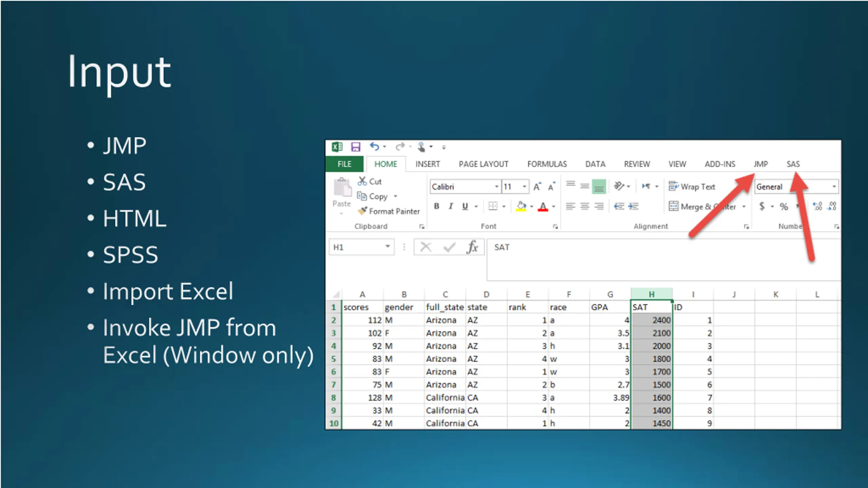The image size is (868, 488).
Task: Click the text direction icon
Action: pyautogui.click(x=646, y=186)
